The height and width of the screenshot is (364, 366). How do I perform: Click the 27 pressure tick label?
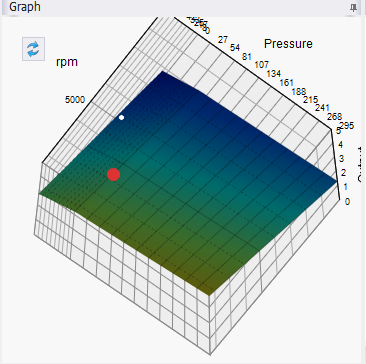(x=223, y=40)
